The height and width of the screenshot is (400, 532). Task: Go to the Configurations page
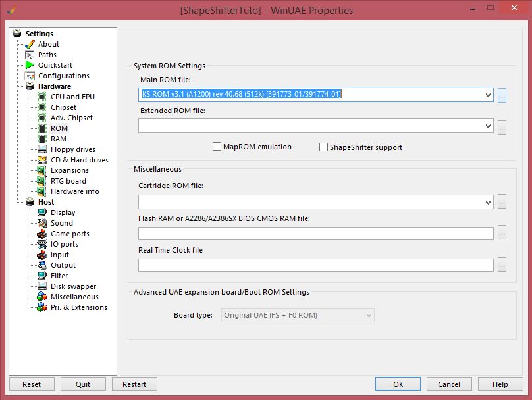click(x=63, y=76)
